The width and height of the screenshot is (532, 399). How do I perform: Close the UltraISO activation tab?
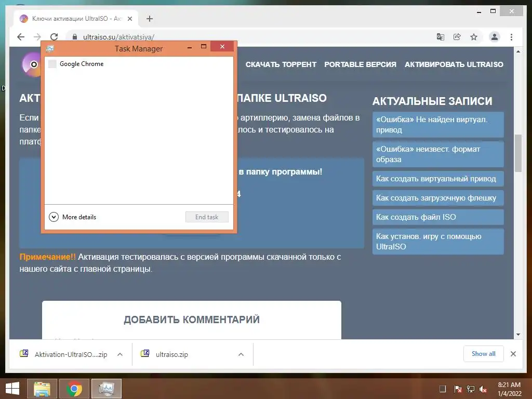click(x=129, y=19)
